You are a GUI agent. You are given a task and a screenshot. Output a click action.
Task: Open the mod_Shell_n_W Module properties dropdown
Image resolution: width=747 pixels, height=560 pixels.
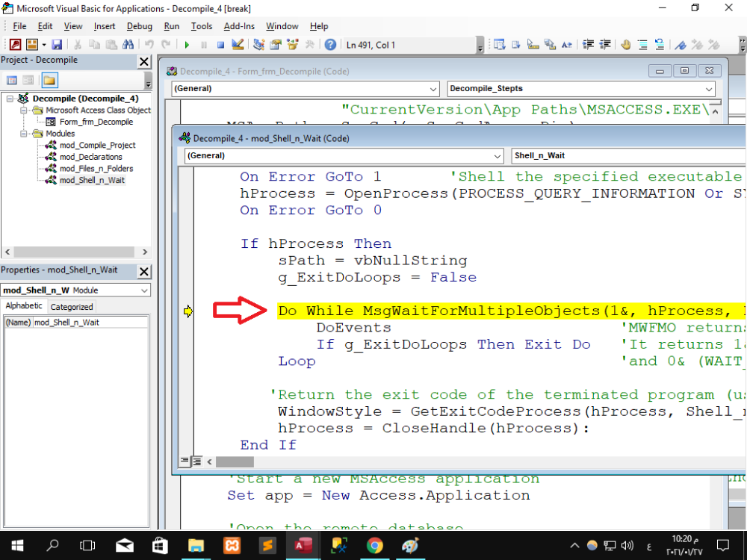(144, 290)
